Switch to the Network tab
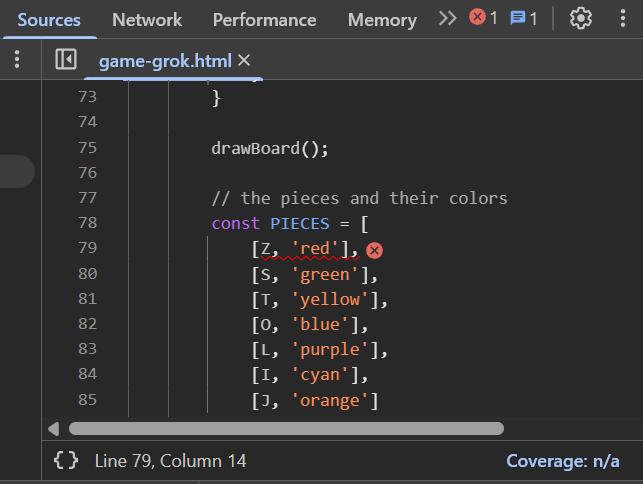 click(x=147, y=20)
